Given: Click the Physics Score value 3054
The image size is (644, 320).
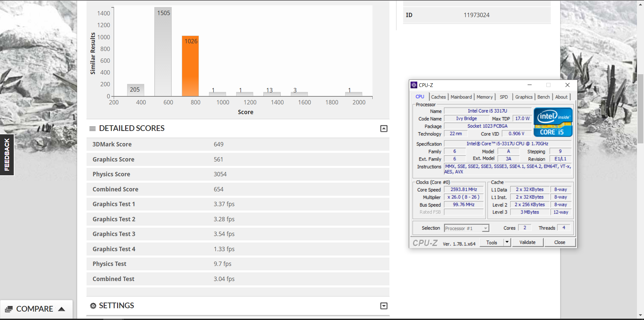Looking at the screenshot, I should [x=220, y=174].
